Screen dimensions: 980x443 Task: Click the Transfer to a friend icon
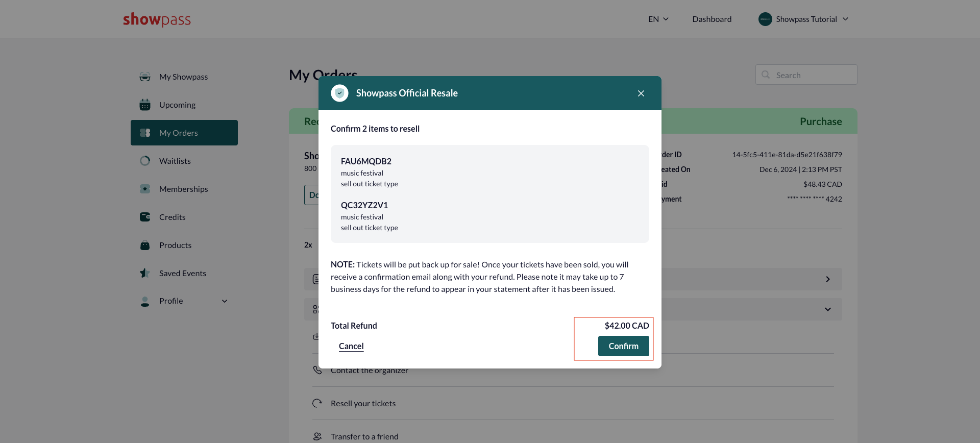coord(317,436)
